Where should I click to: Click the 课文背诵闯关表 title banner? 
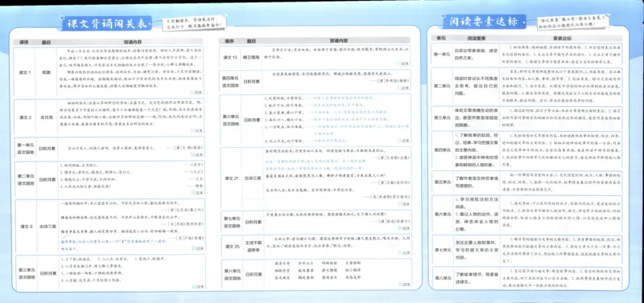107,23
